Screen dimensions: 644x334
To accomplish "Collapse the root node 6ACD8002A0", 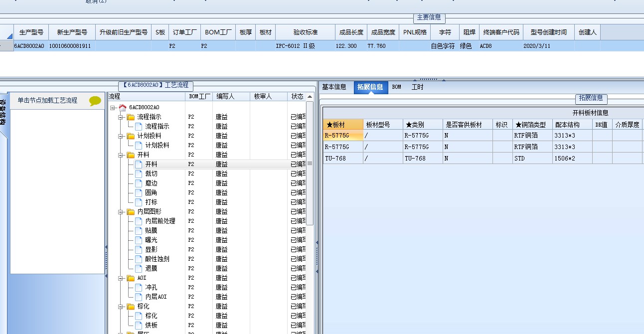I will point(113,108).
